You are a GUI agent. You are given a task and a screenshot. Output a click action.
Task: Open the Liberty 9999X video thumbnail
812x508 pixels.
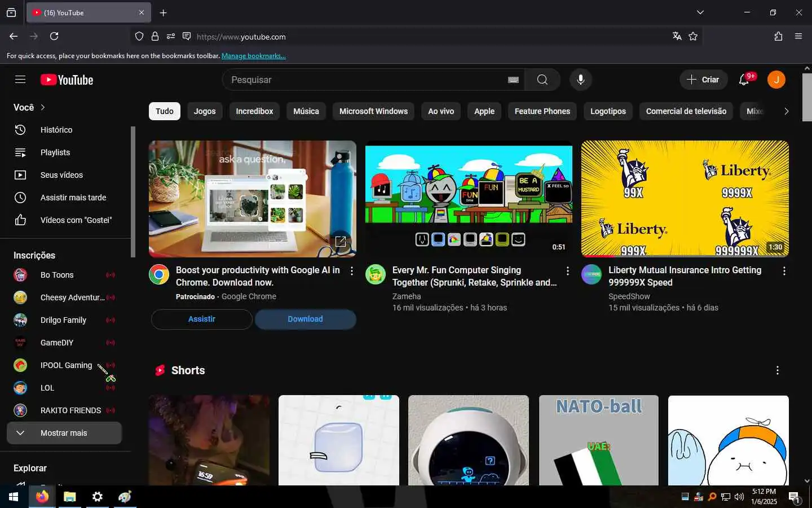(x=685, y=199)
